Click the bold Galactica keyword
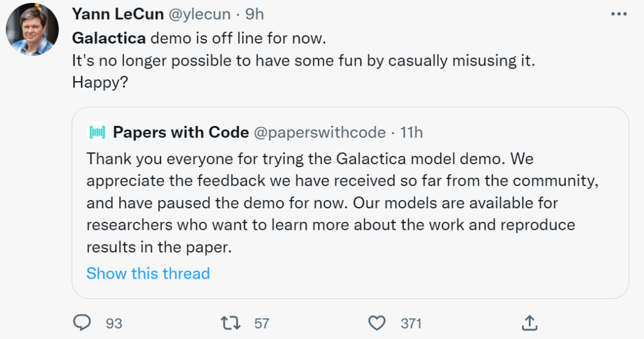The height and width of the screenshot is (339, 644). pos(109,38)
